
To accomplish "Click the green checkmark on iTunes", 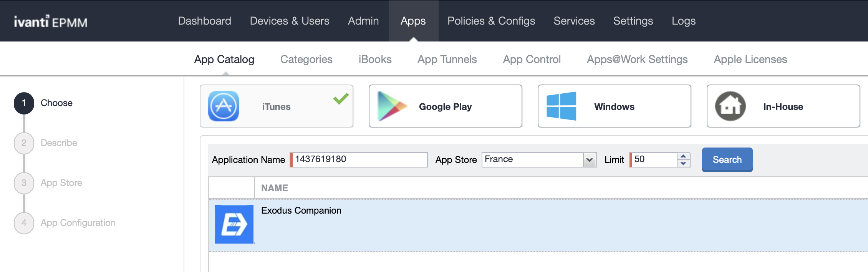I will (341, 99).
